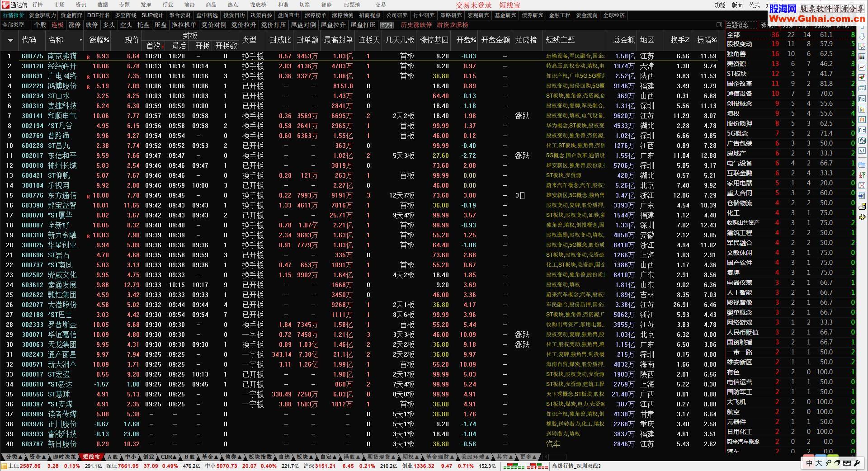The image size is (868, 471).
Task: Click the sector tree structure icon
Action: 862,109
